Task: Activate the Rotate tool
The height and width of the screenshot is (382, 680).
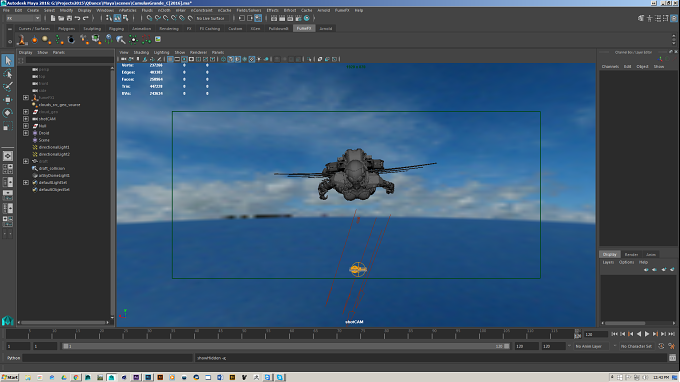Action: pos(7,113)
